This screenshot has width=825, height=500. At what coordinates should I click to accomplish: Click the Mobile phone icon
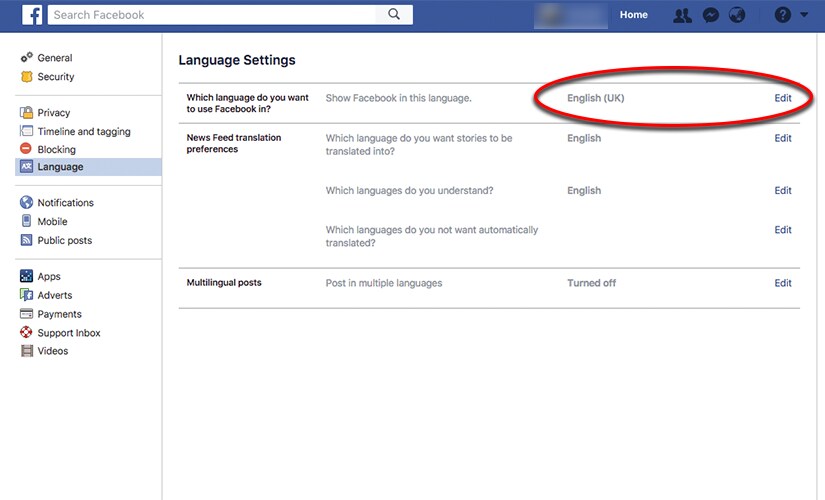26,221
